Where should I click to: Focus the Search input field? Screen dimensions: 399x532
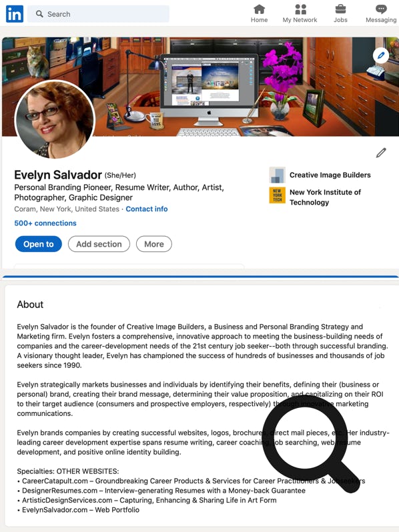click(98, 14)
